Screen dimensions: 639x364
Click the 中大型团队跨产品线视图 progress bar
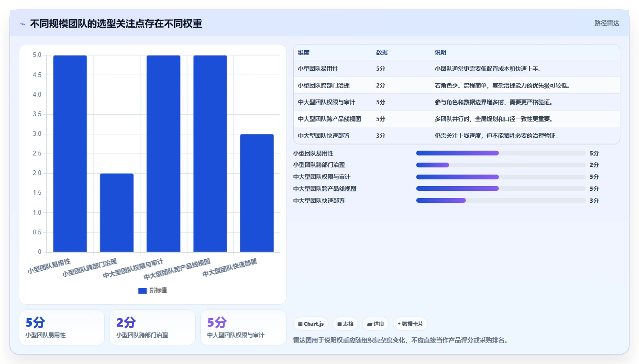(501, 188)
